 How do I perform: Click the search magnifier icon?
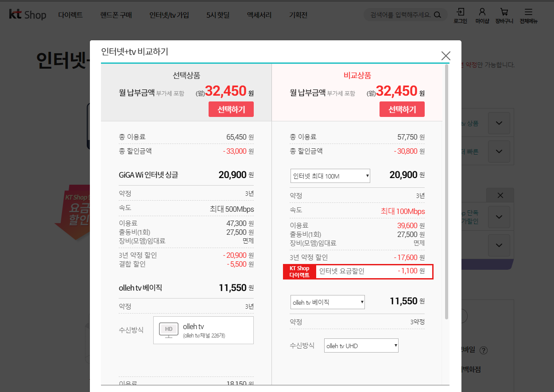[x=438, y=15]
